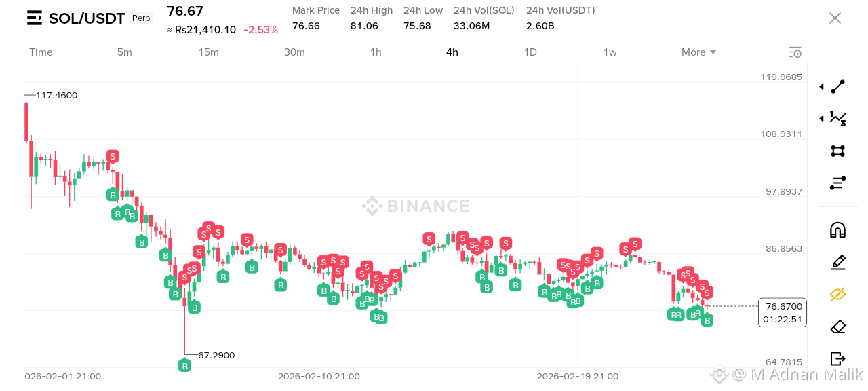Switch to the 15m timeframe
Screen dimensions: 868x391
(209, 52)
